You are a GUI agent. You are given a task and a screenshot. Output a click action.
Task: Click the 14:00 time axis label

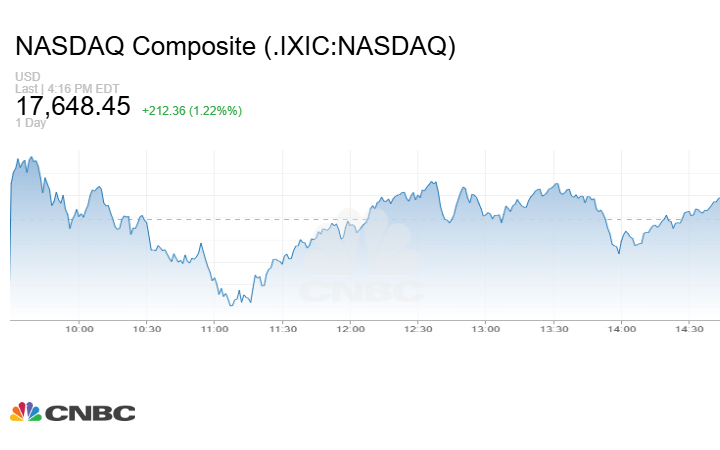click(622, 329)
